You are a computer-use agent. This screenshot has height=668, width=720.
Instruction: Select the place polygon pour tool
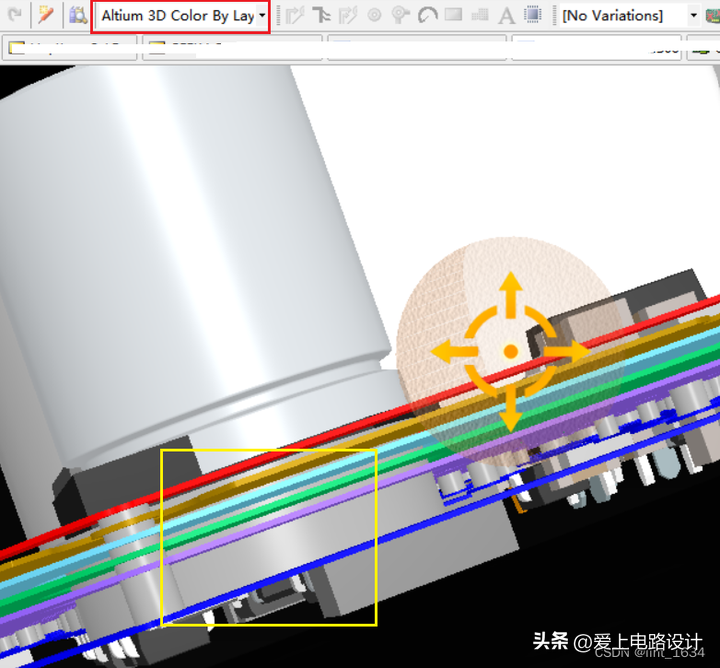tap(479, 15)
